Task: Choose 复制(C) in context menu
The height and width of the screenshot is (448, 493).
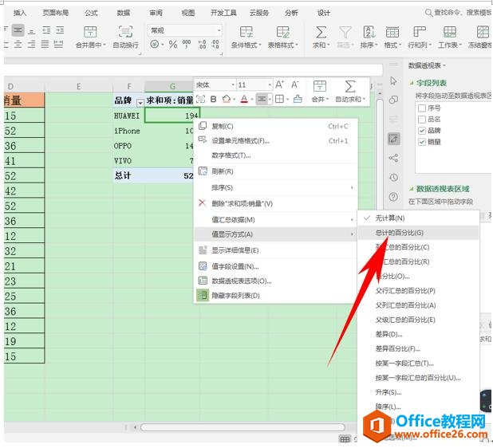Action: 276,126
